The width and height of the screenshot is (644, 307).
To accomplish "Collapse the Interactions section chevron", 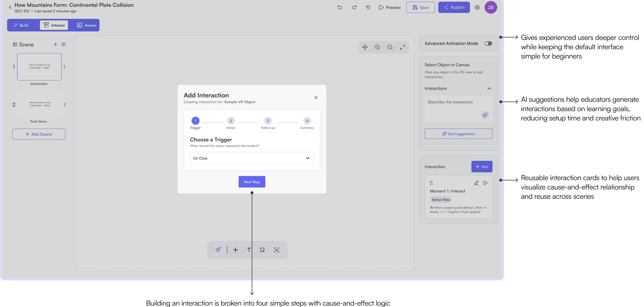I will click(489, 88).
